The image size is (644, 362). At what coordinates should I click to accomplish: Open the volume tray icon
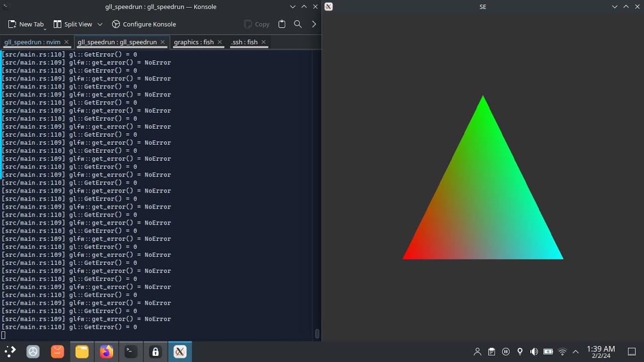pos(534,352)
